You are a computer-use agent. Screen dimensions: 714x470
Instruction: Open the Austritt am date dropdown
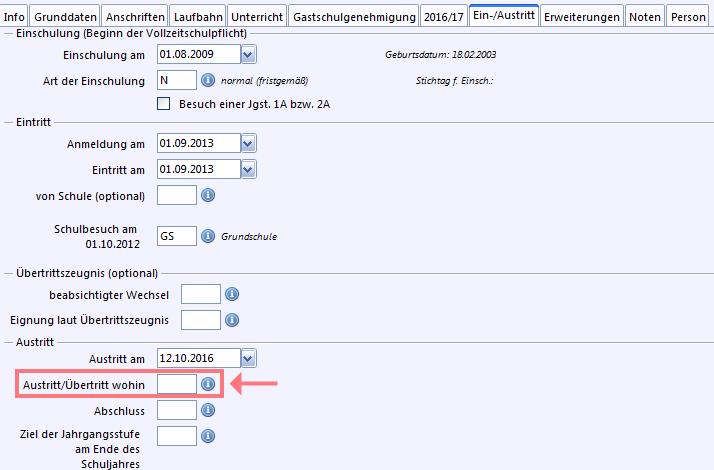(x=248, y=358)
